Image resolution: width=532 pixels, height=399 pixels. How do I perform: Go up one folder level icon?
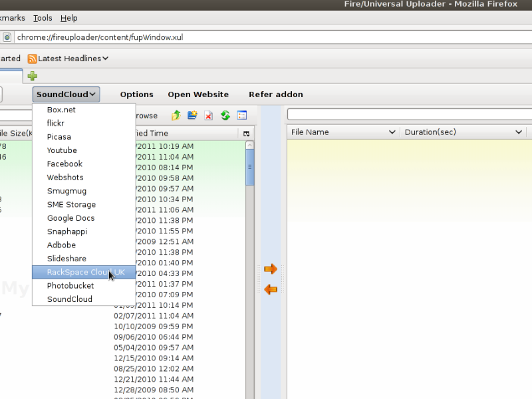pos(176,116)
